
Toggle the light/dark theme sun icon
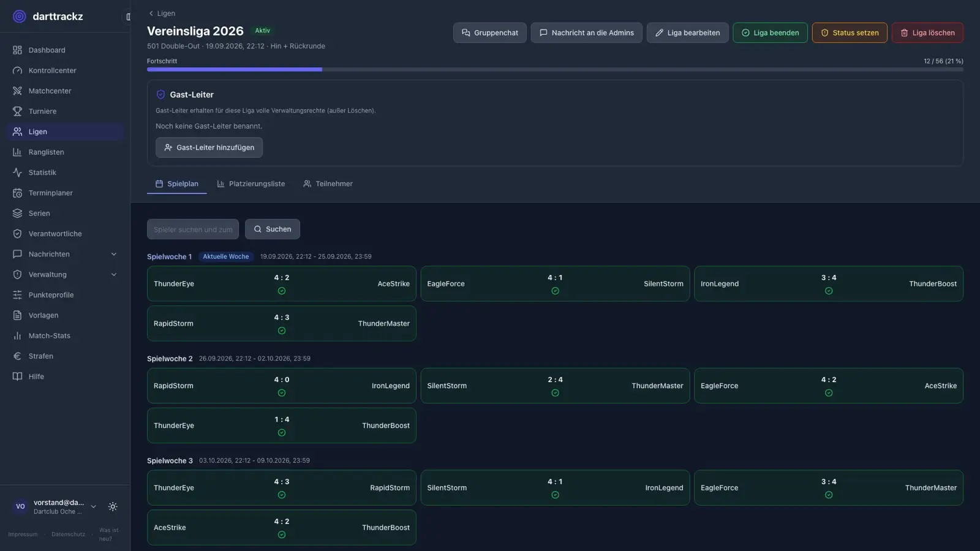tap(113, 507)
